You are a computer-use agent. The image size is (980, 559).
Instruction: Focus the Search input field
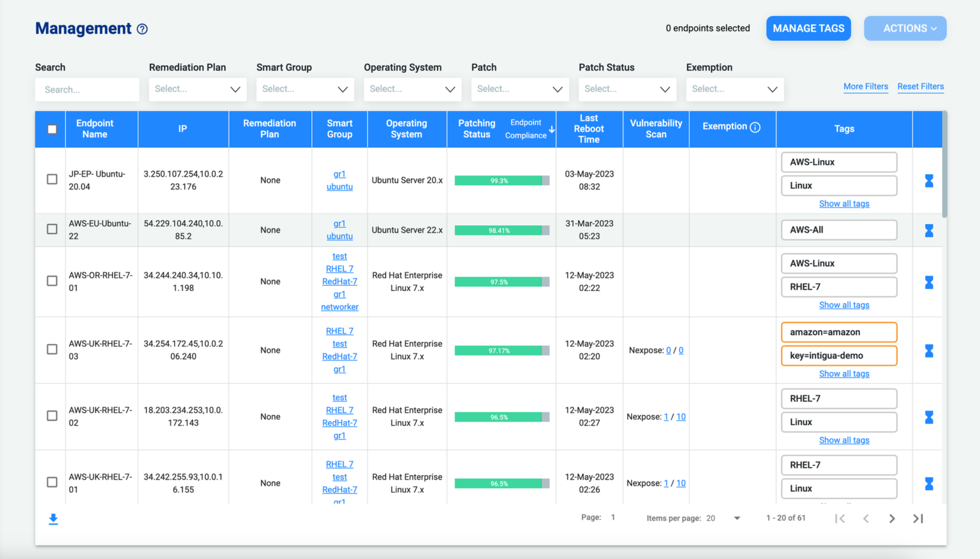click(87, 90)
